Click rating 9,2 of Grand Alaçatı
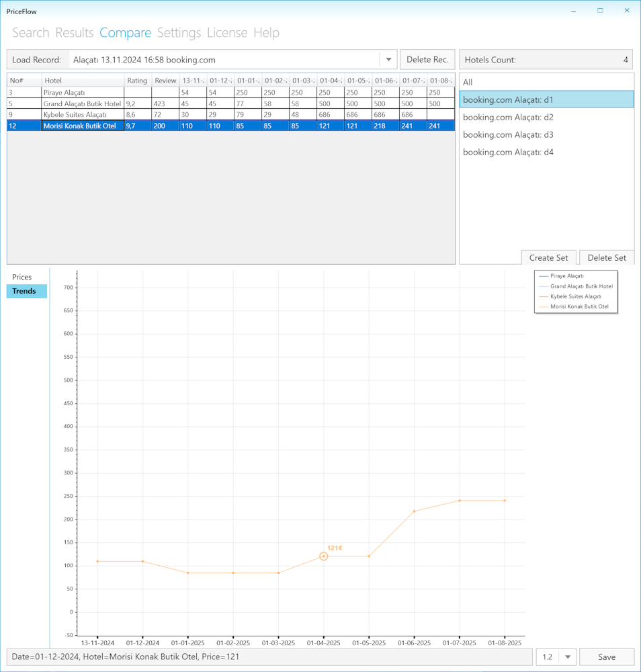 pyautogui.click(x=138, y=103)
